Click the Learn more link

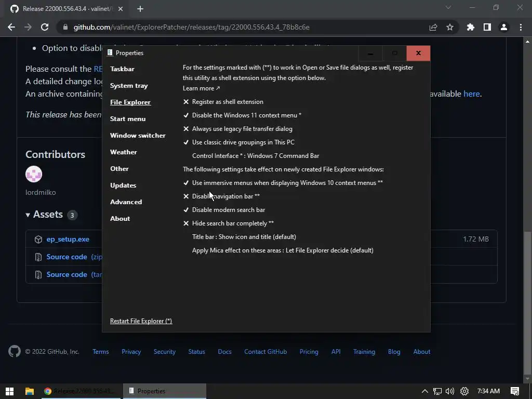click(x=201, y=88)
